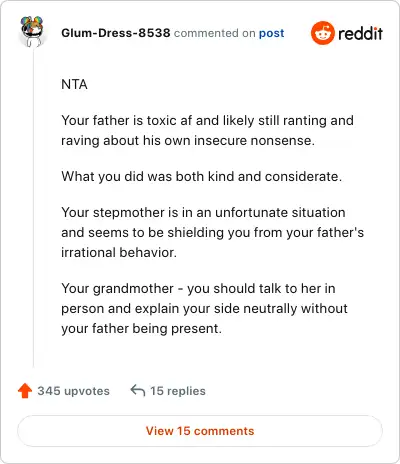The height and width of the screenshot is (464, 400).
Task: Click the "raving about his own insecure nonsense" line
Action: tap(188, 140)
